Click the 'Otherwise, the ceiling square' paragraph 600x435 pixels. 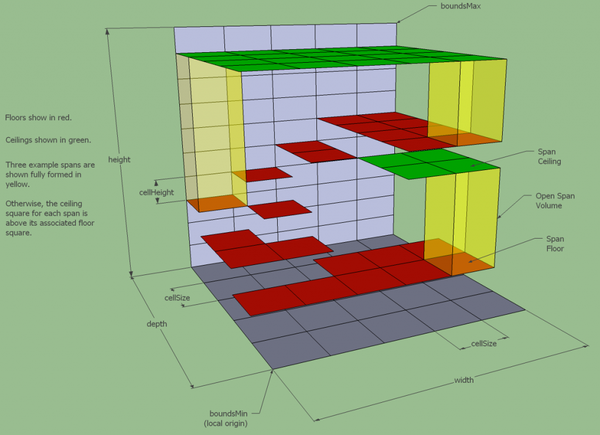coord(50,218)
